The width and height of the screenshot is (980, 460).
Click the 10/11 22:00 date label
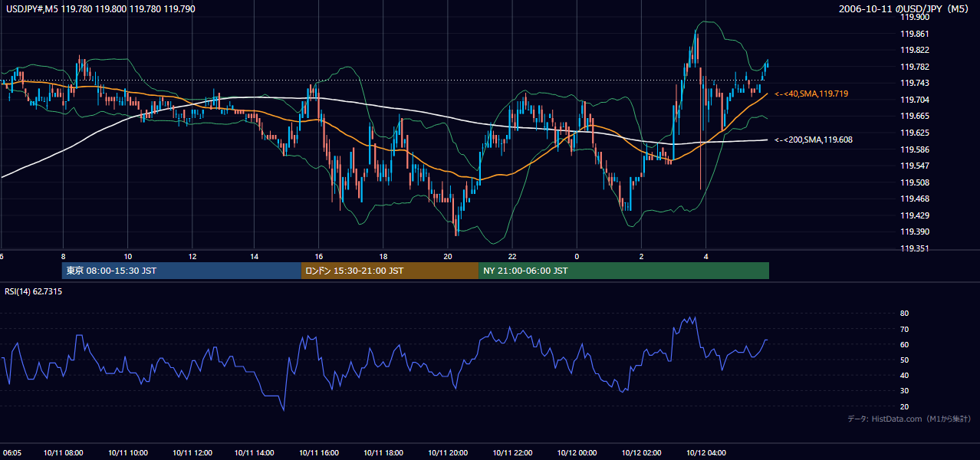point(512,453)
